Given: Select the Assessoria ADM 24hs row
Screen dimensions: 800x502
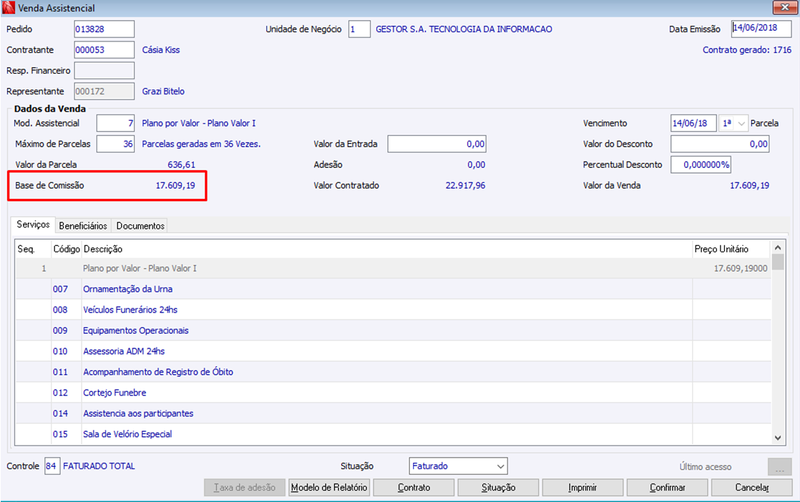Looking at the screenshot, I should (x=393, y=352).
